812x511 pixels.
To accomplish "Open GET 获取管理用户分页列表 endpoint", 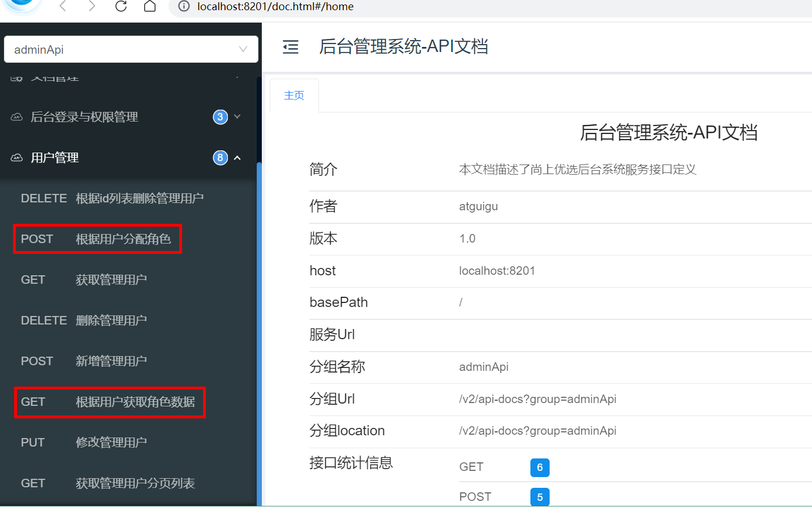I will coord(107,483).
